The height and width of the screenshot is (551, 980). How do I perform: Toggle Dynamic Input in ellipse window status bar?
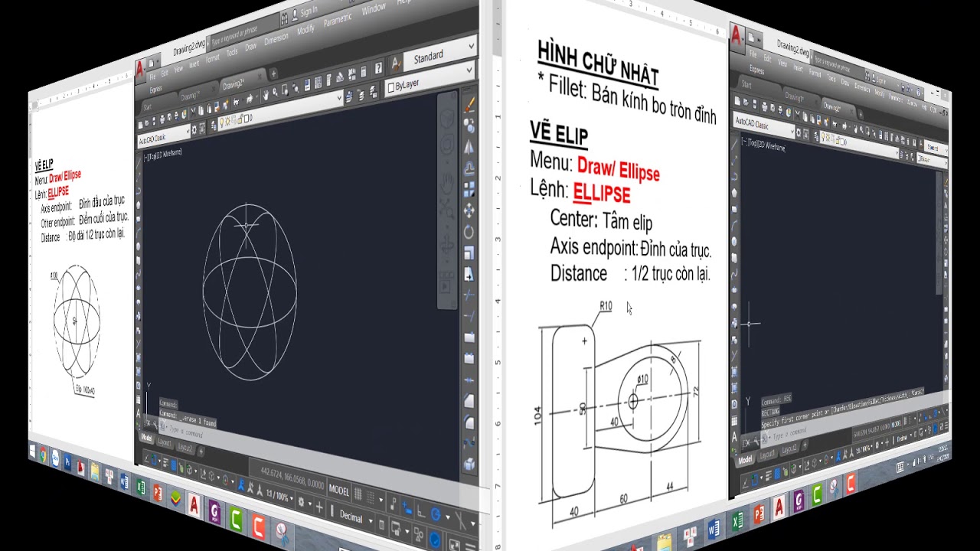coord(407,508)
